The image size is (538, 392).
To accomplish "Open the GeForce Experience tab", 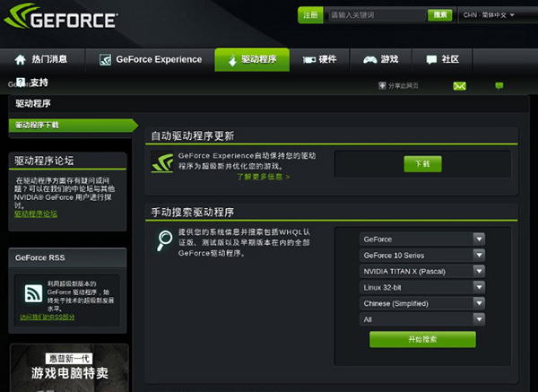I will 151,60.
